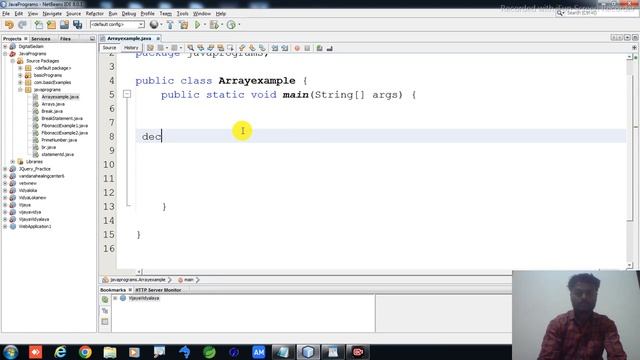
Task: Create a new project using toolbar icon
Action: [x=51, y=24]
